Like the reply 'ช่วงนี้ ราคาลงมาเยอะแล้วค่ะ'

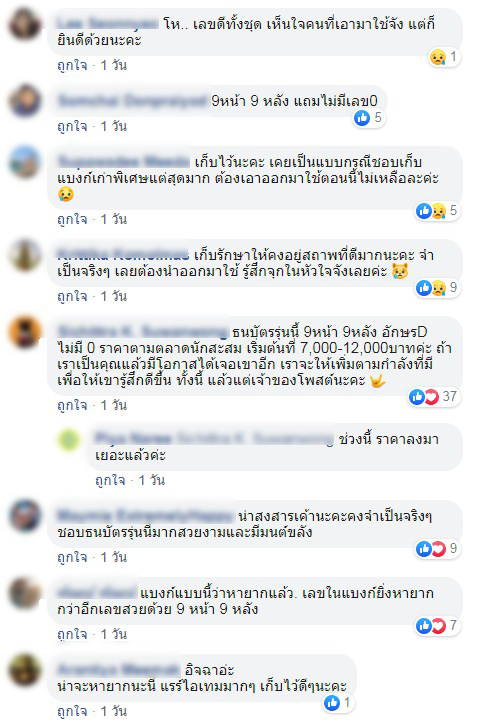tap(110, 480)
